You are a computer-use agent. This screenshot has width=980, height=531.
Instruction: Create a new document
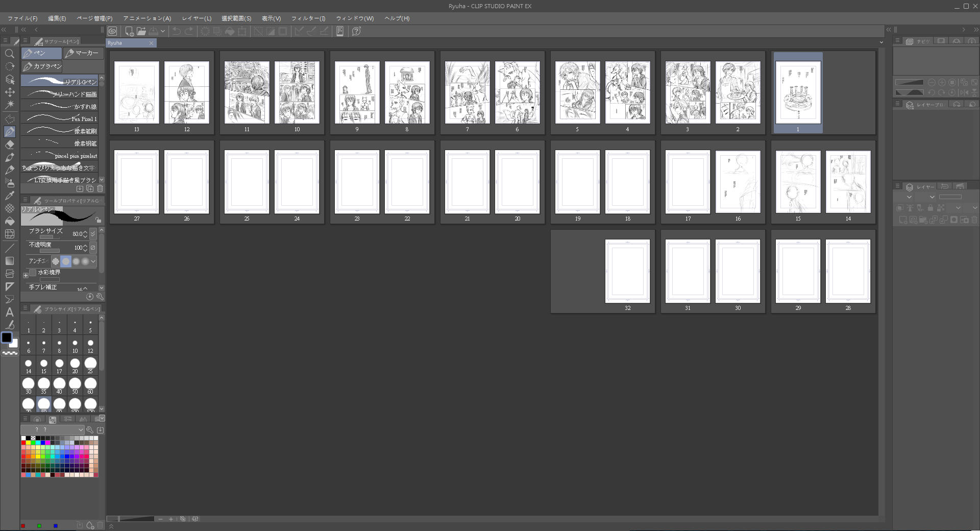pos(129,32)
